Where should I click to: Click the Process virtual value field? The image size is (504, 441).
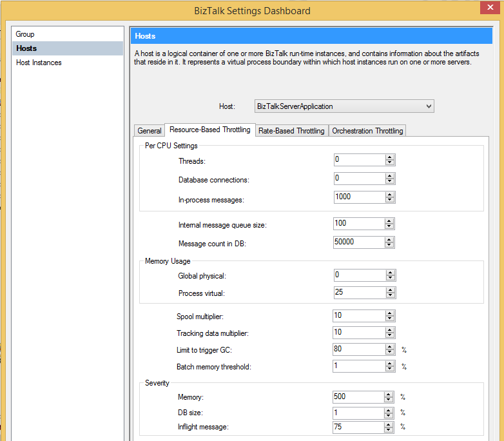360,293
